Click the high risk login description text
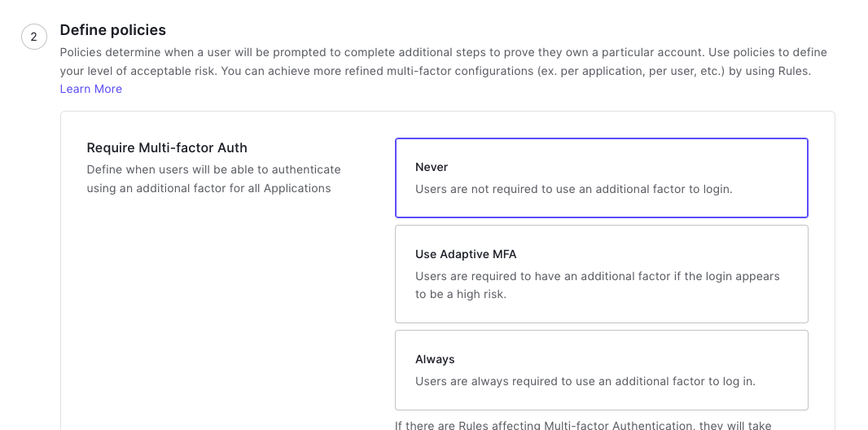The height and width of the screenshot is (430, 868). (598, 285)
